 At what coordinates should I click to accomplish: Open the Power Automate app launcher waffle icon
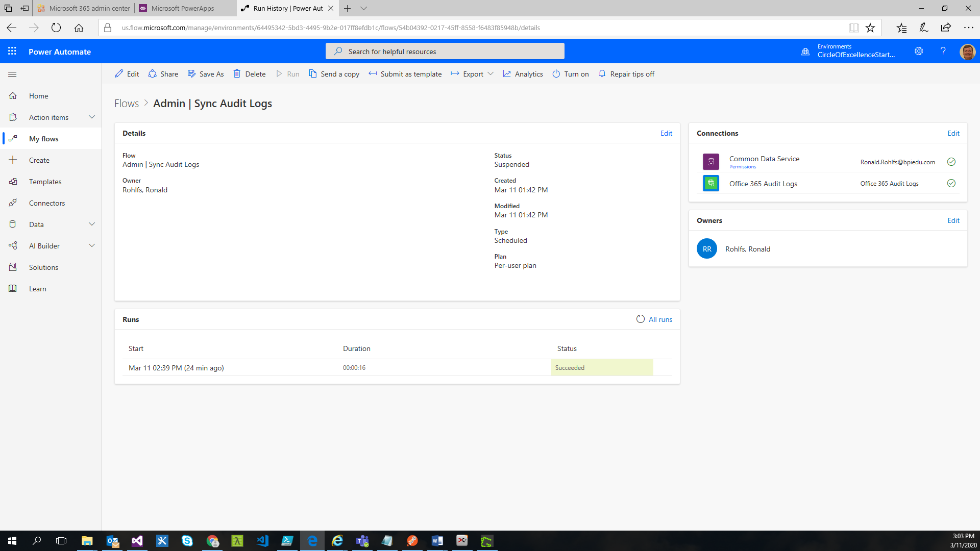11,51
